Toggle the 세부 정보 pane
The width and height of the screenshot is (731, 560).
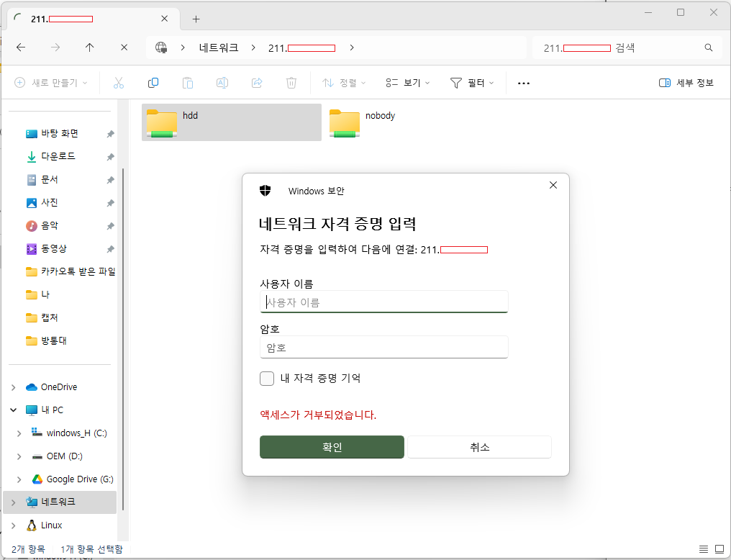click(x=686, y=83)
